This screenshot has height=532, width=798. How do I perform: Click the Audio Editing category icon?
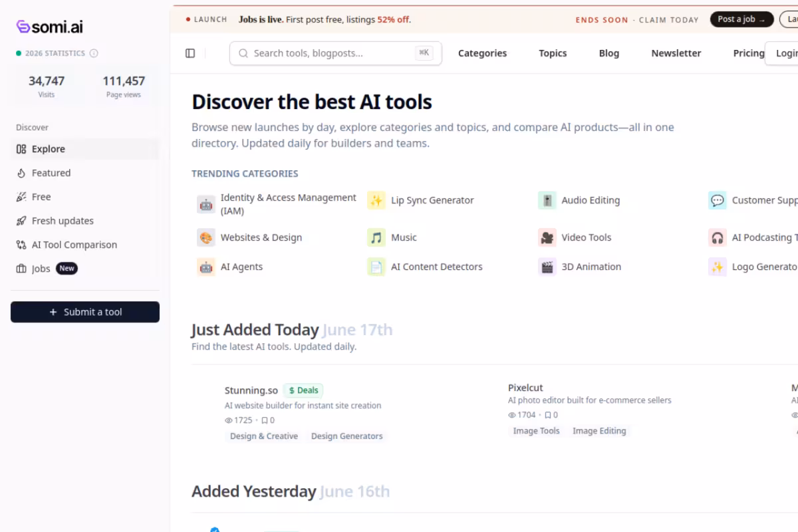(x=547, y=200)
